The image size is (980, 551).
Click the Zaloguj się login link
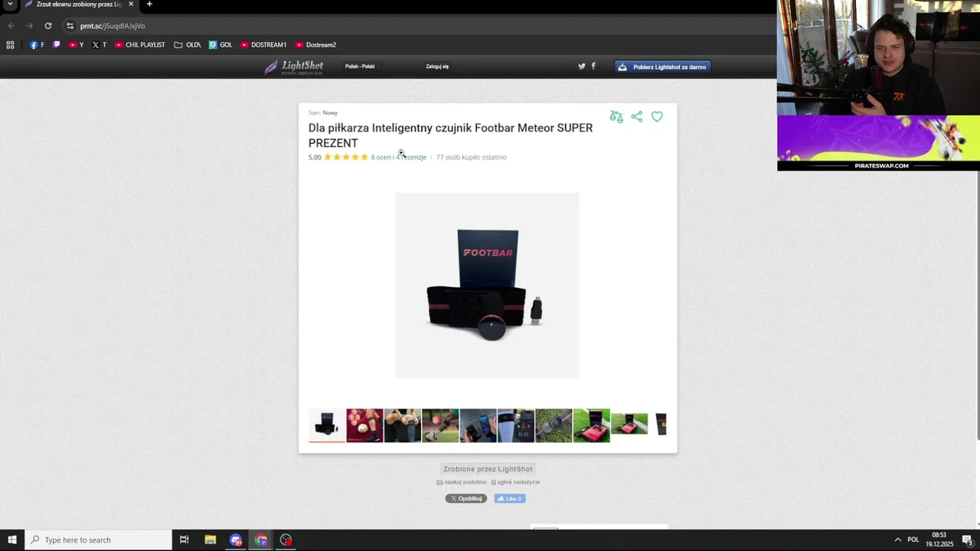[x=437, y=67]
